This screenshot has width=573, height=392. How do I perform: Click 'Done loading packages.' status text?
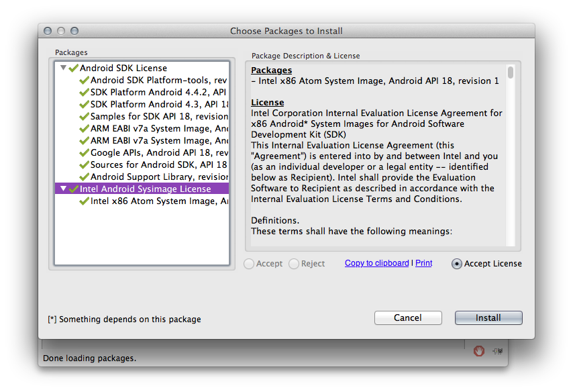coord(89,358)
